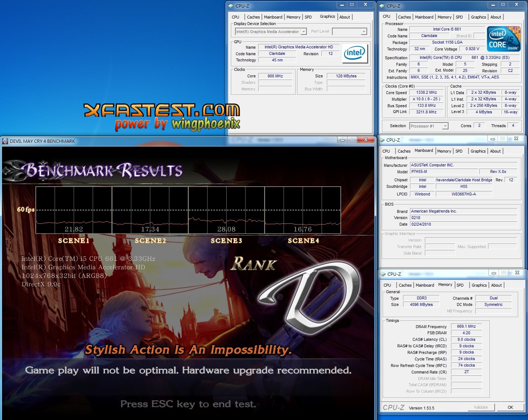Image resolution: width=528 pixels, height=420 pixels.
Task: Open SPD tab in the Memory CPU-Z window
Action: [460, 285]
